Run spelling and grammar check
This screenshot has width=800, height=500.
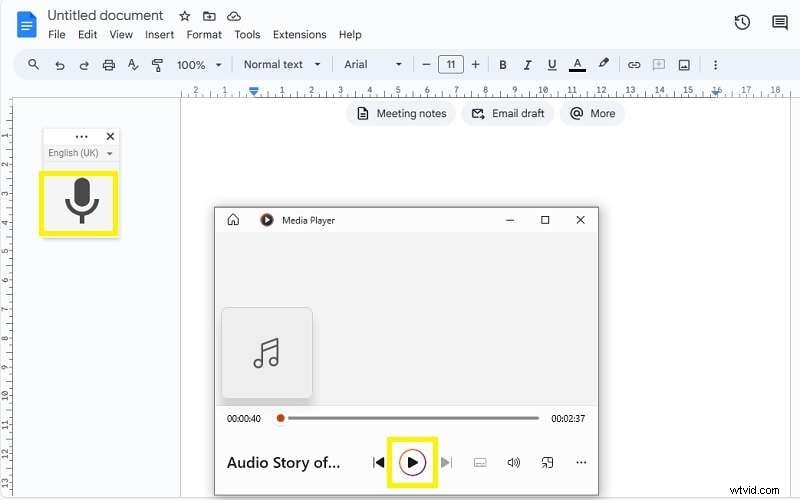click(x=133, y=65)
